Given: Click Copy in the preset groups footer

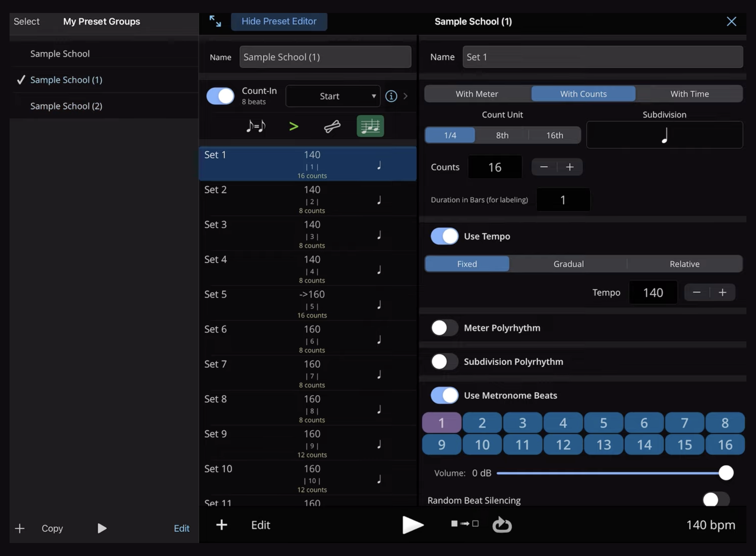Looking at the screenshot, I should click(x=52, y=529).
